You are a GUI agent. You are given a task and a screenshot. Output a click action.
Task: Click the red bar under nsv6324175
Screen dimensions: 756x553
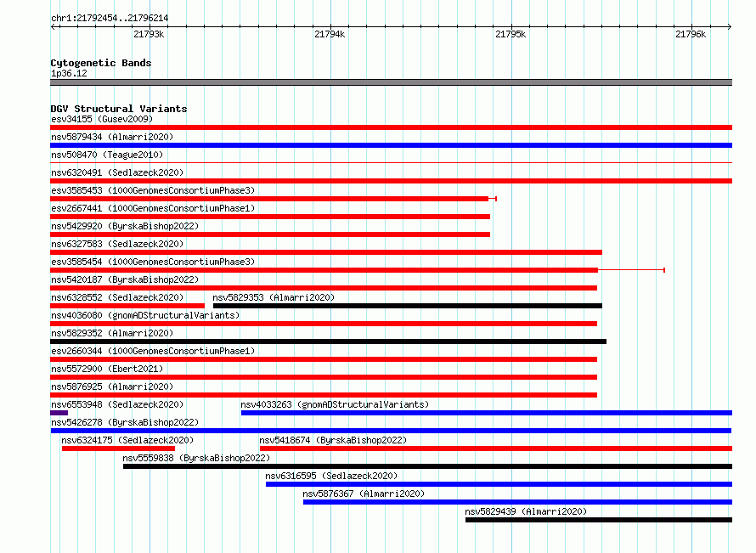point(118,449)
